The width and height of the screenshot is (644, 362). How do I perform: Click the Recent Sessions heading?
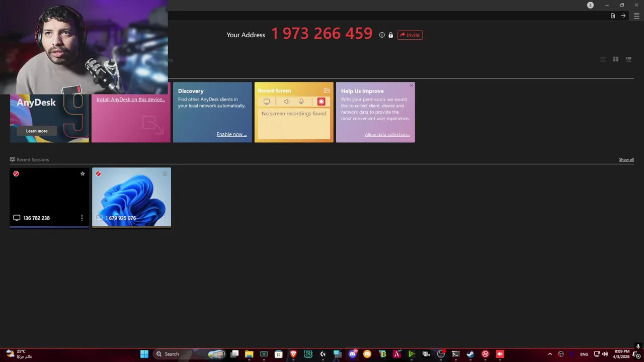(33, 159)
